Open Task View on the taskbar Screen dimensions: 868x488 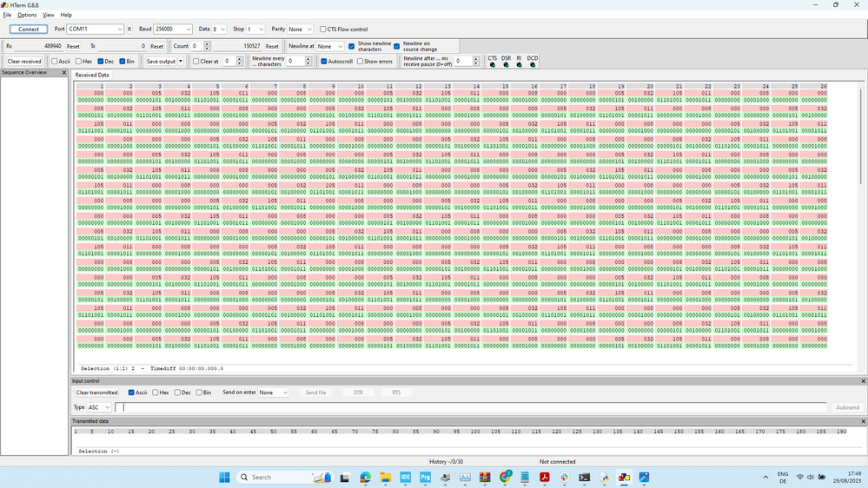pyautogui.click(x=345, y=477)
